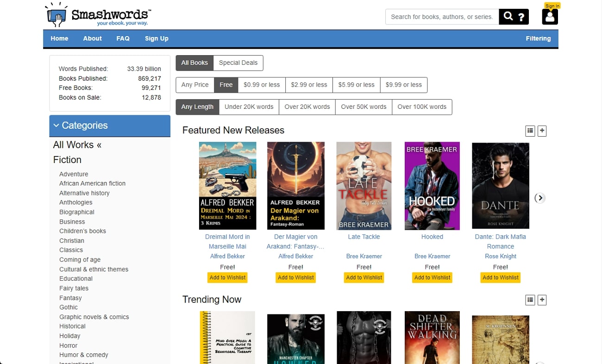Add Dante to wishlist
The height and width of the screenshot is (364, 602).
[x=501, y=277]
